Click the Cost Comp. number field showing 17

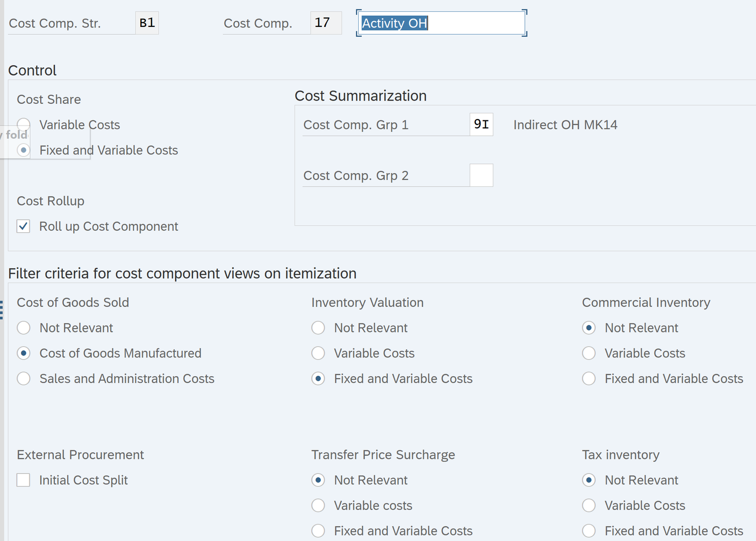326,23
